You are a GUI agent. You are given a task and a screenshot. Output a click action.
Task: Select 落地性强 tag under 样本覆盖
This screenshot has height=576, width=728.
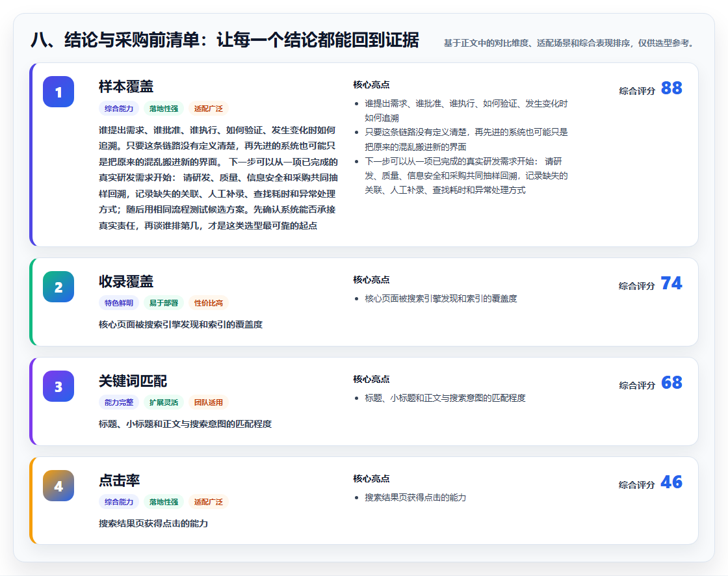click(x=164, y=109)
